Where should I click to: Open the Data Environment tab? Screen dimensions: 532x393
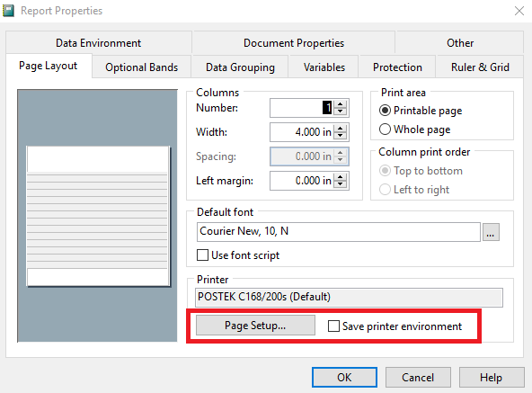click(x=98, y=43)
